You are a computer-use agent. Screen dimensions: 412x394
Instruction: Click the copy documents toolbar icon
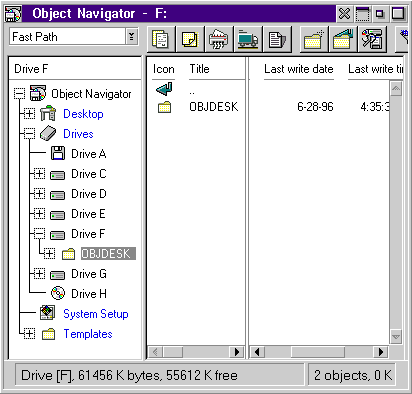point(161,39)
